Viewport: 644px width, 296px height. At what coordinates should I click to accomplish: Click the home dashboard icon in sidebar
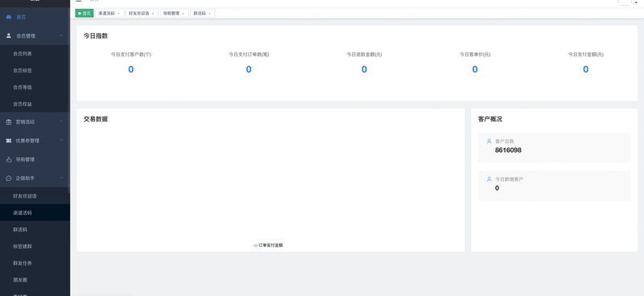click(x=9, y=17)
